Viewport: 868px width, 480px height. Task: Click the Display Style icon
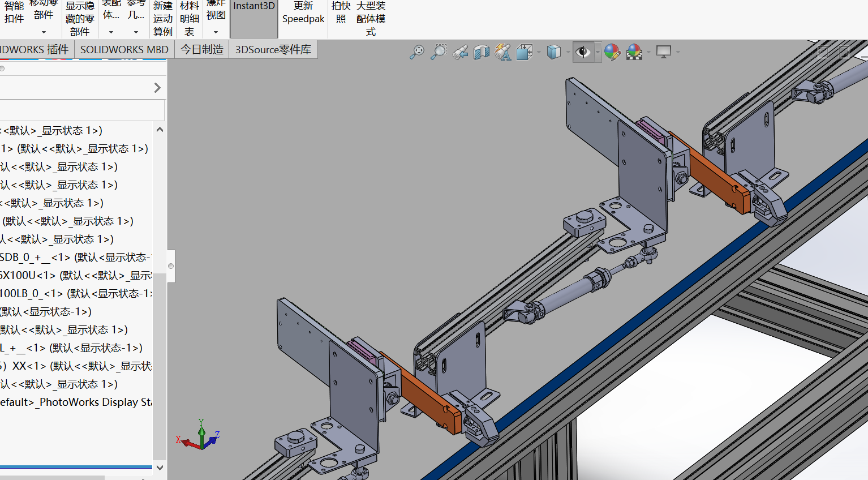(554, 52)
